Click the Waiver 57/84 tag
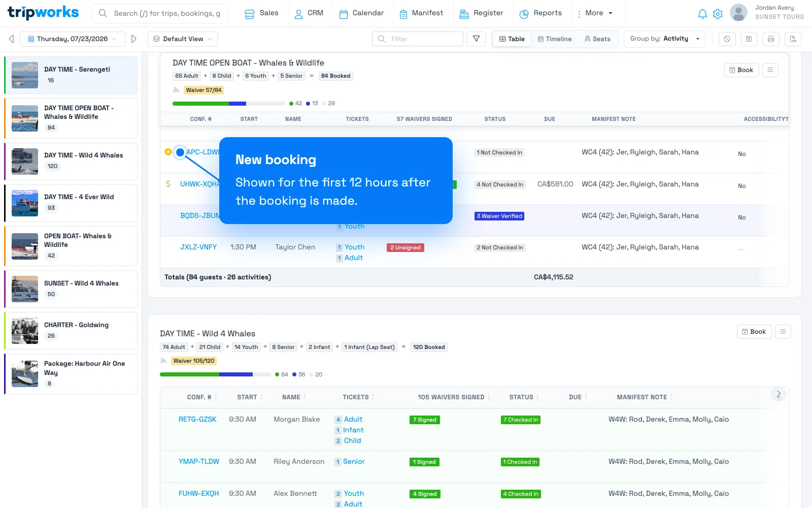This screenshot has height=508, width=812. pos(204,90)
